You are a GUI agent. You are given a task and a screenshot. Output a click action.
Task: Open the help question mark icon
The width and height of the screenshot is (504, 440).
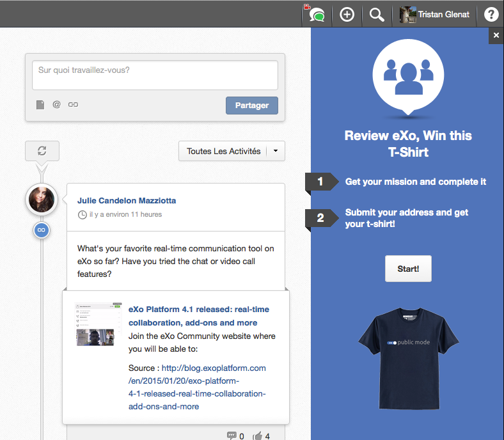tap(491, 15)
